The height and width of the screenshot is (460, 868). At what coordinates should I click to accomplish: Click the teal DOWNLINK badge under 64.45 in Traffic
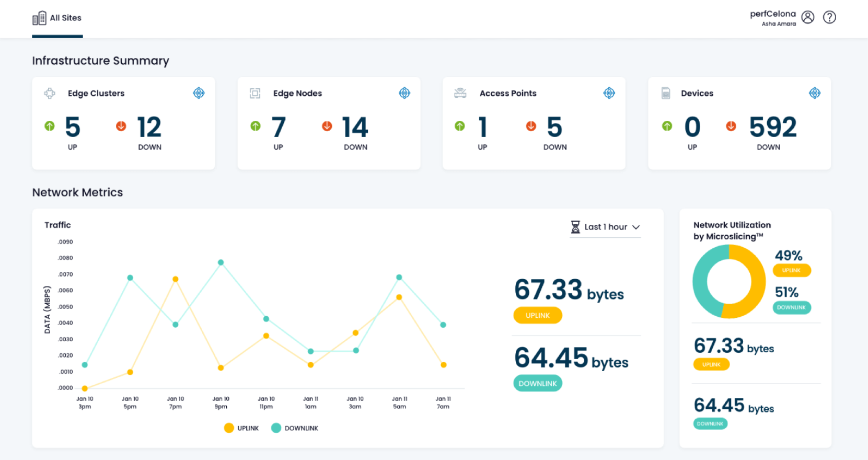coord(538,383)
